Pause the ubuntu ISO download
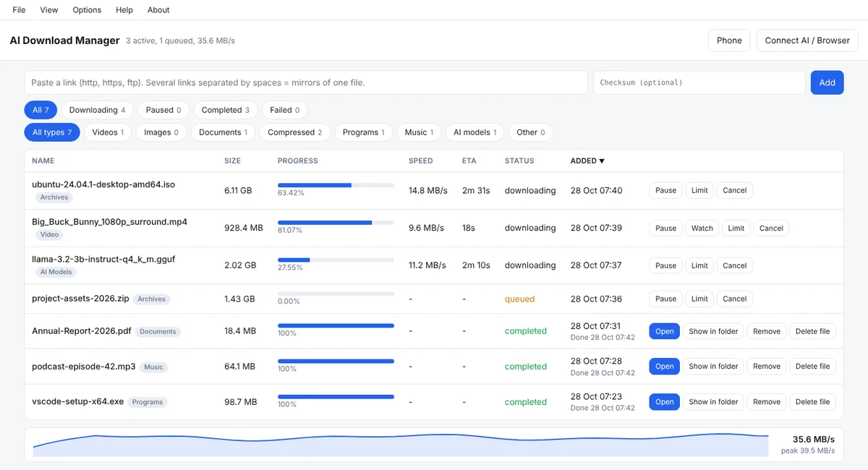Screen dimensions: 868x470 click(x=665, y=191)
